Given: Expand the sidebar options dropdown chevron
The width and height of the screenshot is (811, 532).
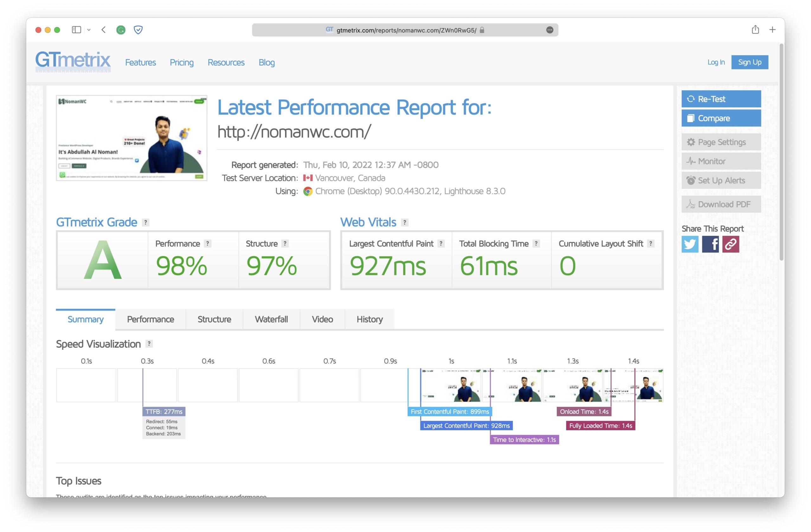Looking at the screenshot, I should click(89, 30).
